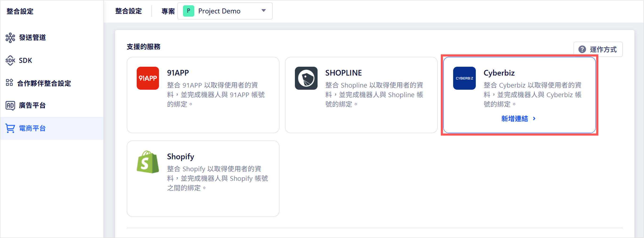This screenshot has width=644, height=238.
Task: Open the 廣告平台 sidebar item
Action: tap(52, 105)
